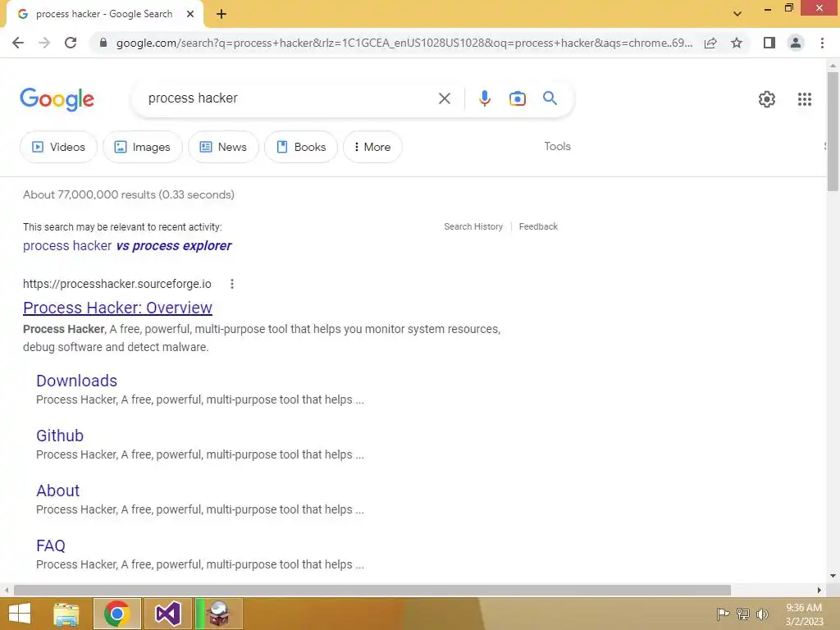Open File Explorer from the taskbar

[x=66, y=614]
